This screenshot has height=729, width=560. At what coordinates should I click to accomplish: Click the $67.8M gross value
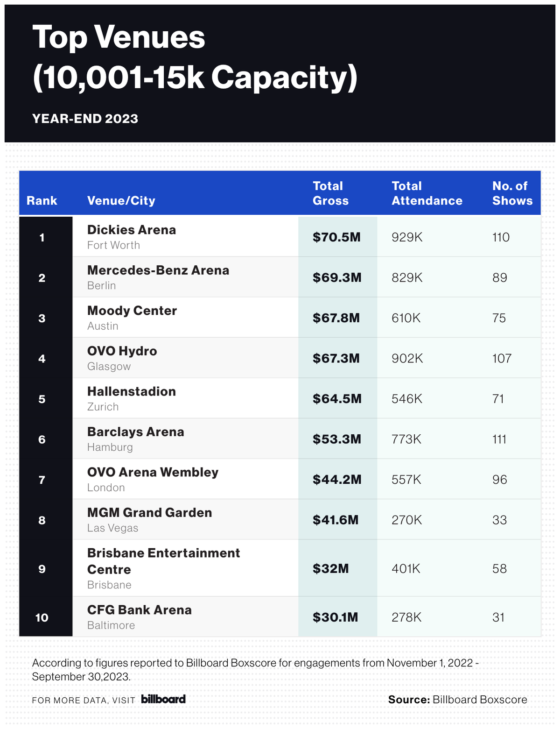point(336,318)
